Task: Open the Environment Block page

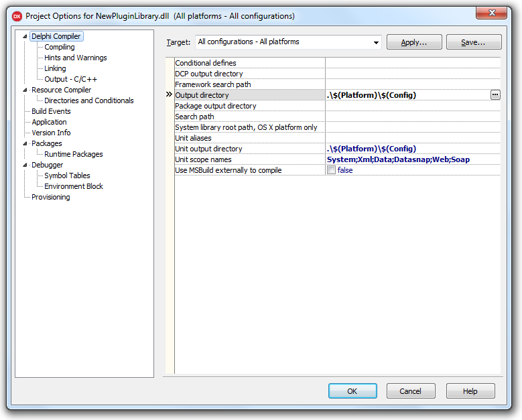Action: 74,186
